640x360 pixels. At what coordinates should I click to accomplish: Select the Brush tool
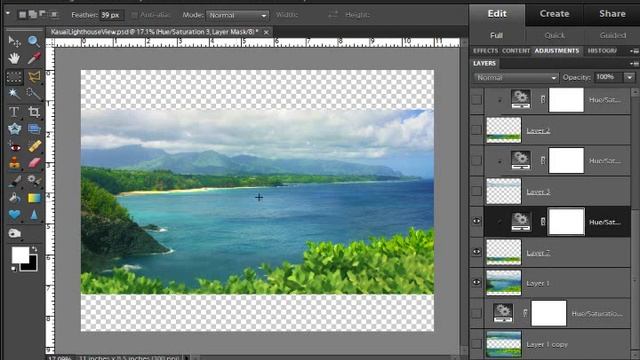[x=14, y=180]
